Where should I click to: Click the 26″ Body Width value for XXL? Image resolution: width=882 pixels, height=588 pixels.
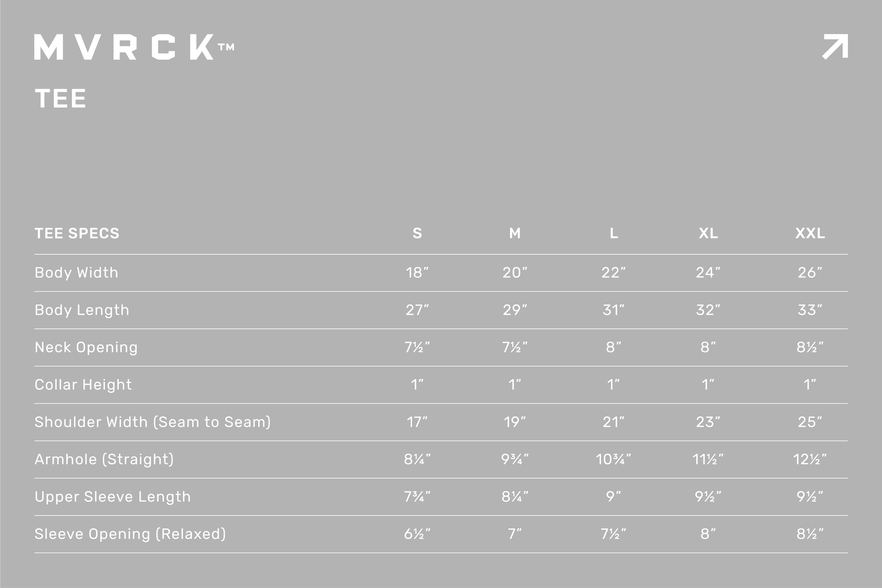click(810, 273)
